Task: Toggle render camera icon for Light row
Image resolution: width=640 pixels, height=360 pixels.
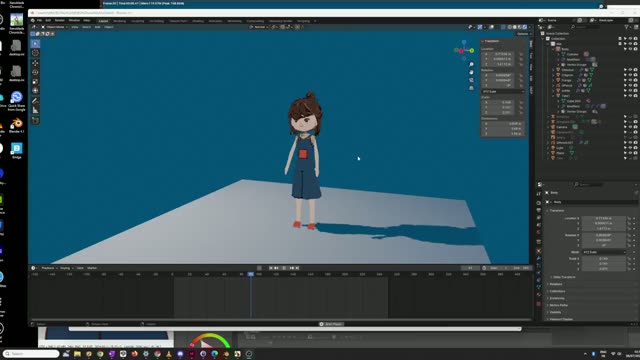Action: (x=636, y=148)
